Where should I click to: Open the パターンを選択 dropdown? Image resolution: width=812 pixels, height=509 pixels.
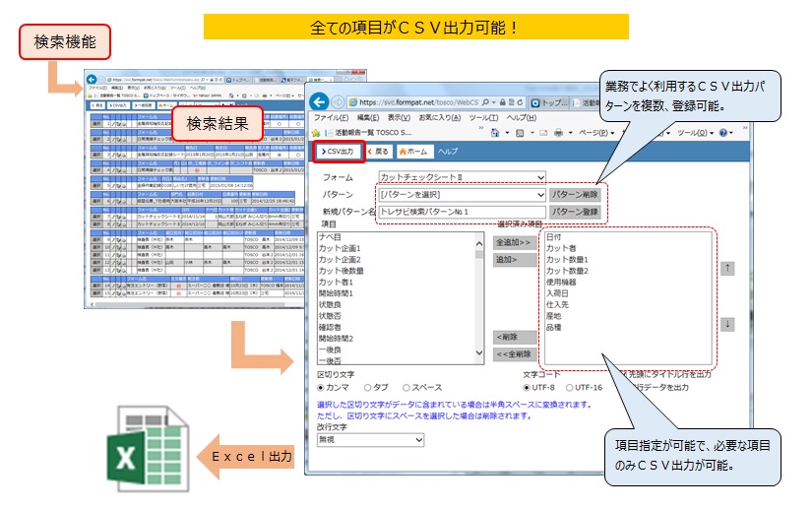click(x=462, y=195)
